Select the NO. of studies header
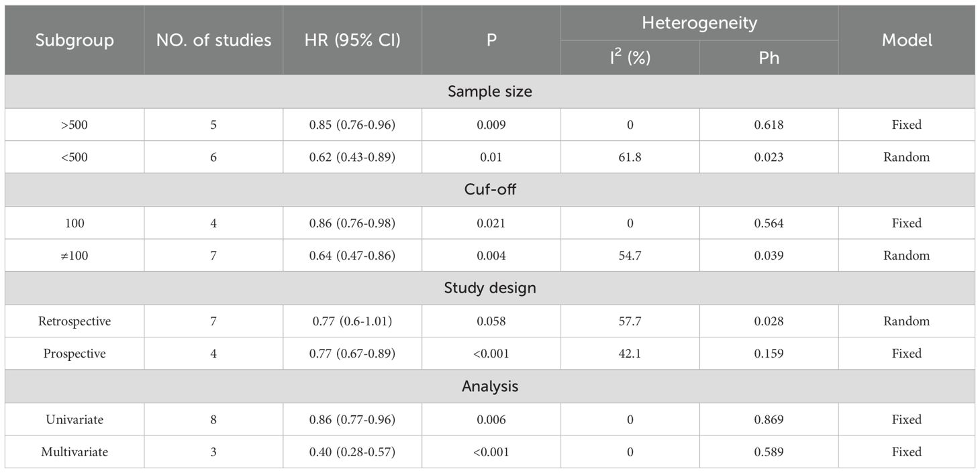The width and height of the screenshot is (980, 473). coord(213,40)
